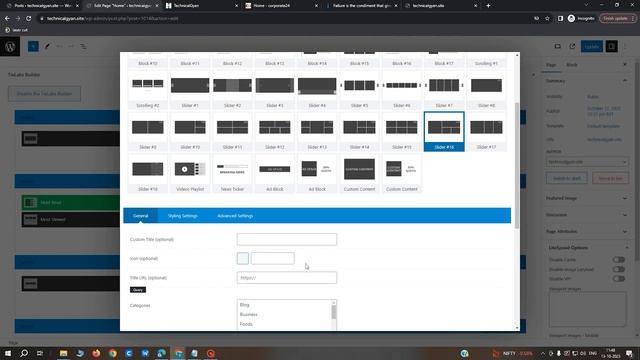The height and width of the screenshot is (360, 640).
Task: Go back to the previous page
Action: pyautogui.click(x=7, y=18)
